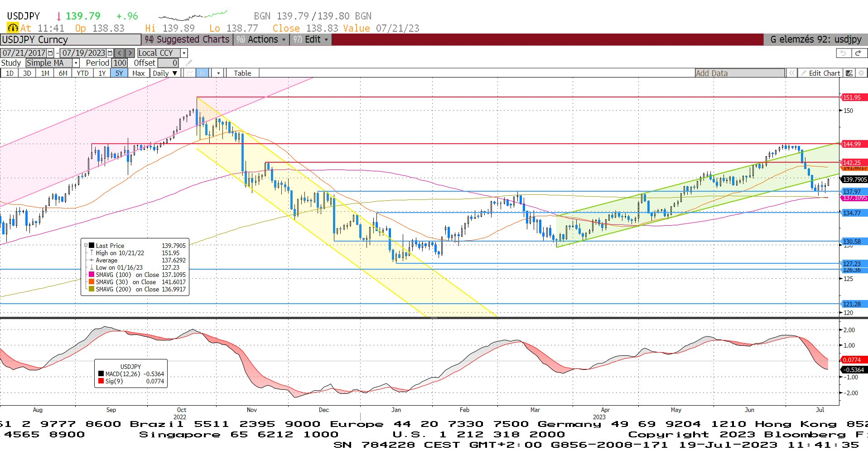
Task: Click the 130.58 price level label
Action: tap(854, 242)
